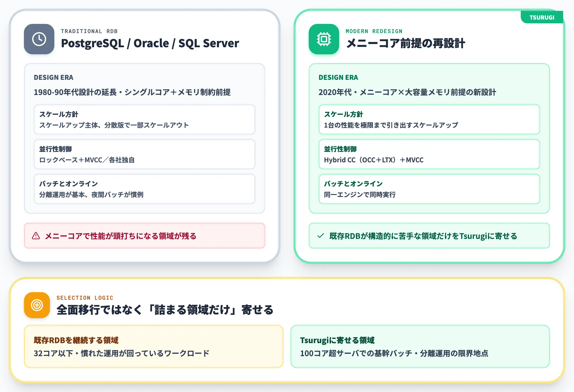Click the TSURUGI badge
This screenshot has height=392, width=574.
(x=542, y=17)
